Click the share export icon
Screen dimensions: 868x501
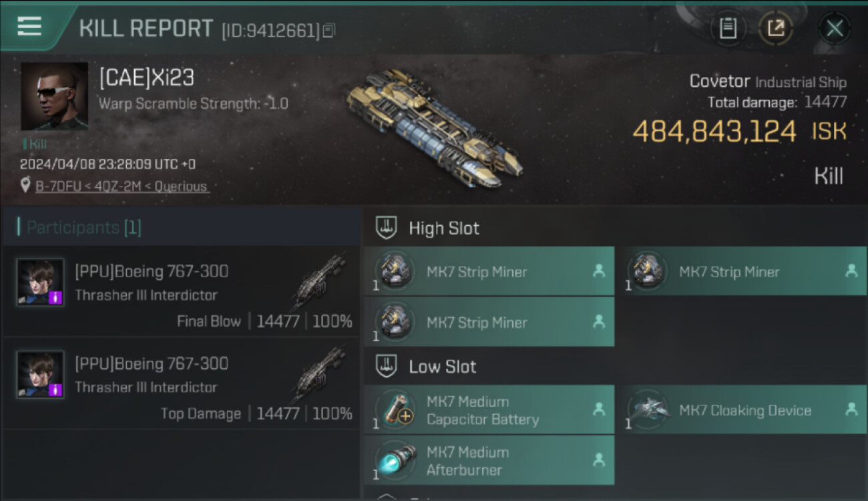(775, 28)
